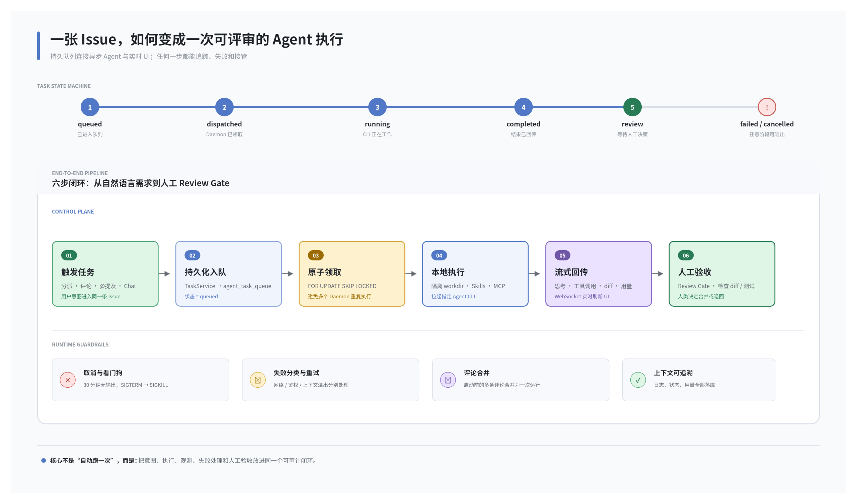Click the green review state circle numbered 5
Viewport: 857px width, 504px height.
coord(633,107)
